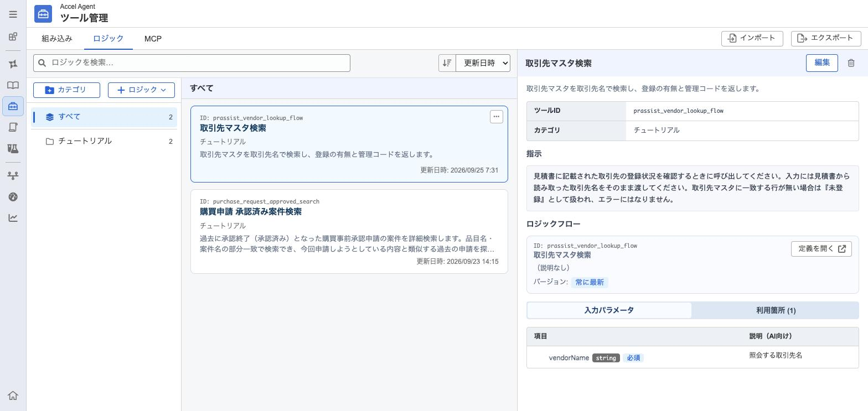
Task: Focus the ロジックを検索 search field
Action: click(x=192, y=63)
